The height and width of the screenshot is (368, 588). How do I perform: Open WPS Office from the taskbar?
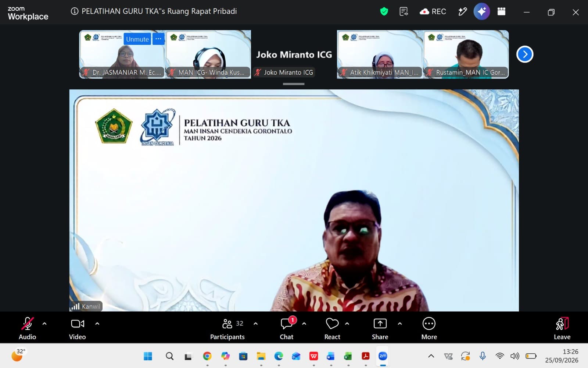pyautogui.click(x=313, y=356)
